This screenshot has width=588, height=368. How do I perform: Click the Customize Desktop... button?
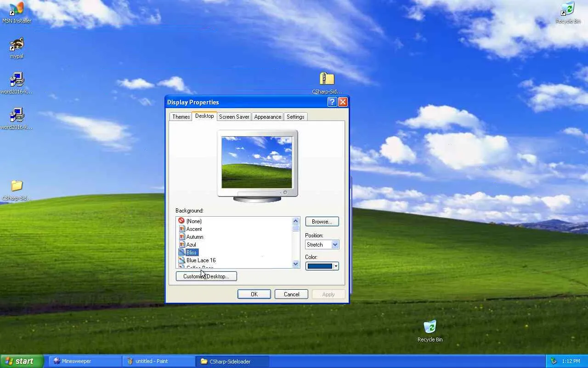[206, 276]
